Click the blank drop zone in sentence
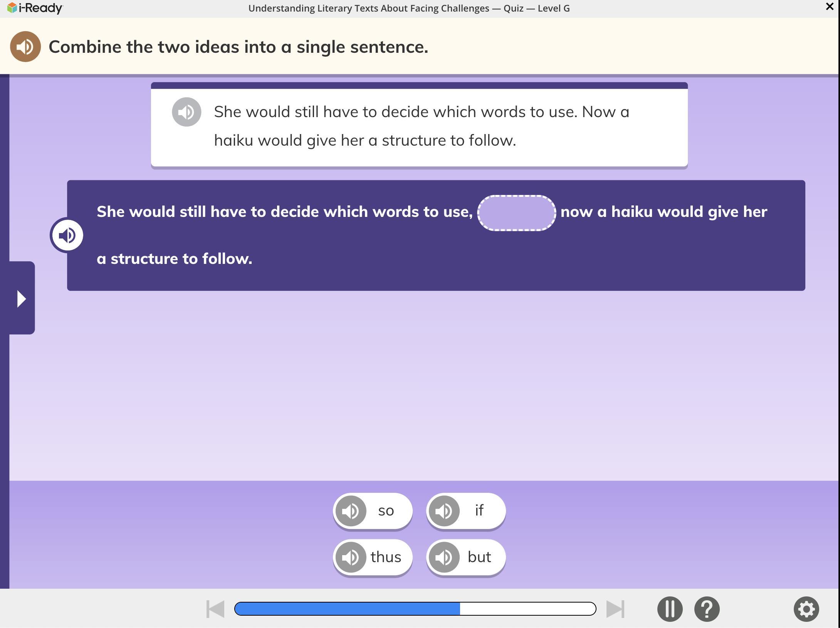 coord(516,213)
